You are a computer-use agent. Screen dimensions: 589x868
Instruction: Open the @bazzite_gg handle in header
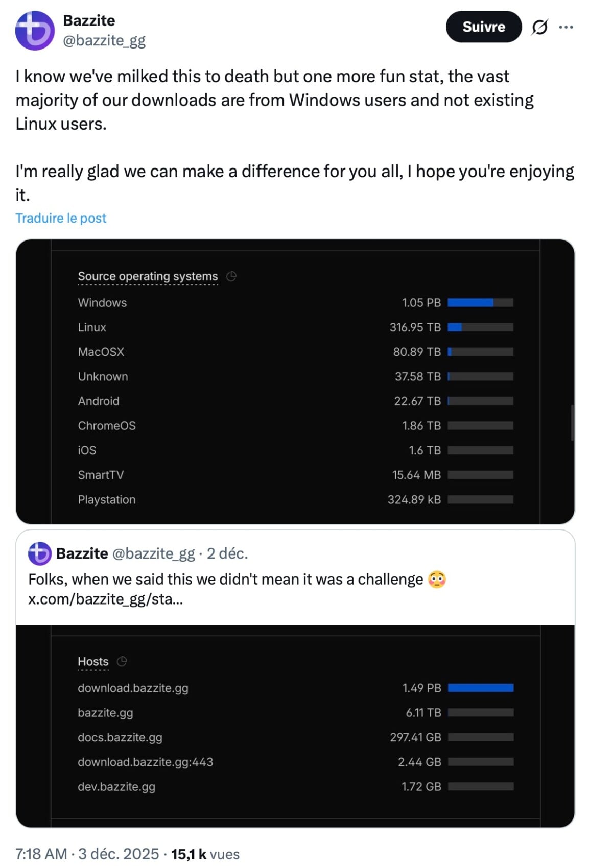[104, 40]
